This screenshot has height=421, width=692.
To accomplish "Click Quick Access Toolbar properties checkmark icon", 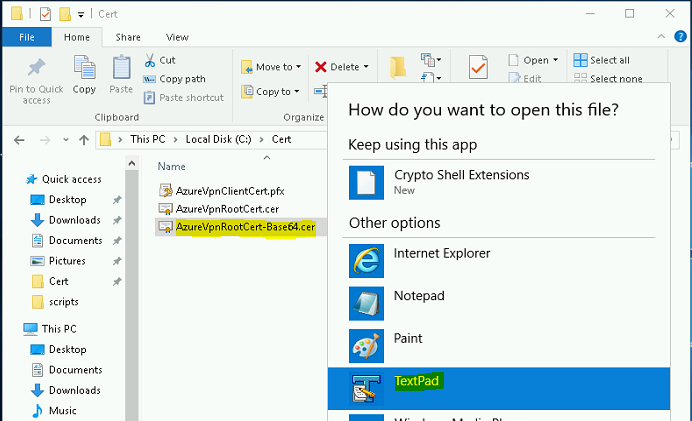I will (x=45, y=14).
